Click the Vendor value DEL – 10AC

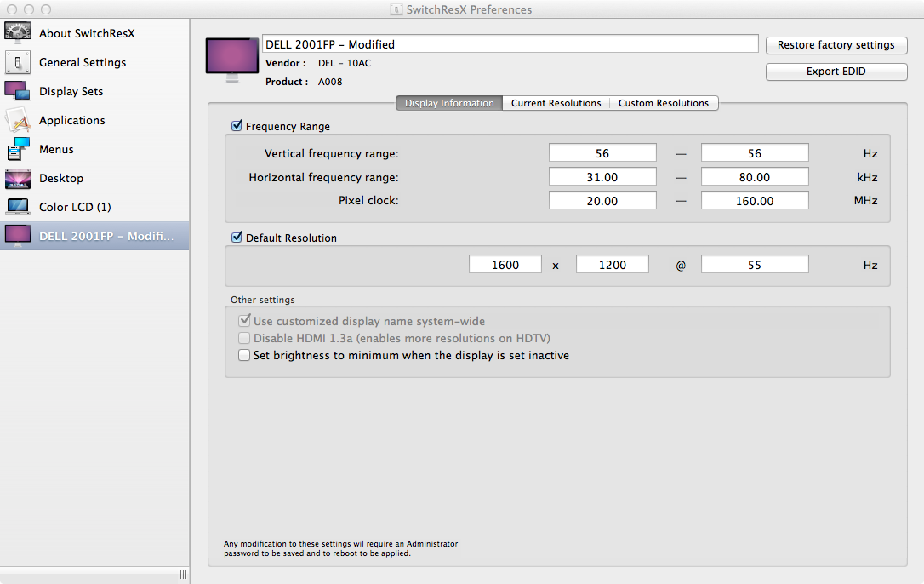[345, 63]
